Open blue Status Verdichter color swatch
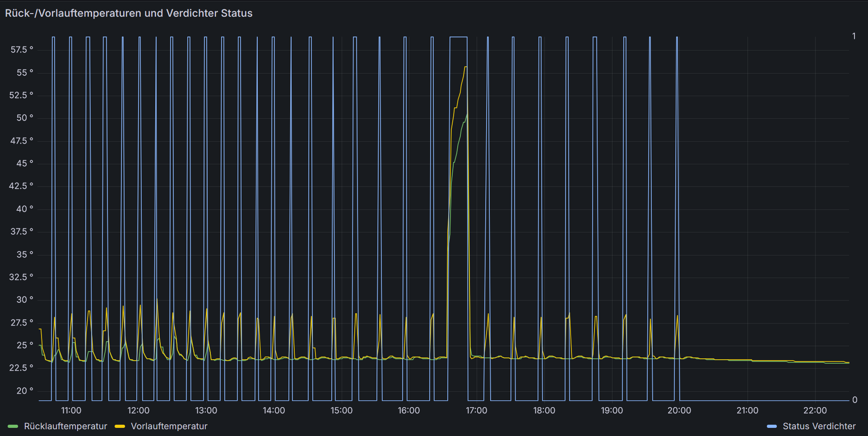This screenshot has width=868, height=436. pyautogui.click(x=772, y=426)
